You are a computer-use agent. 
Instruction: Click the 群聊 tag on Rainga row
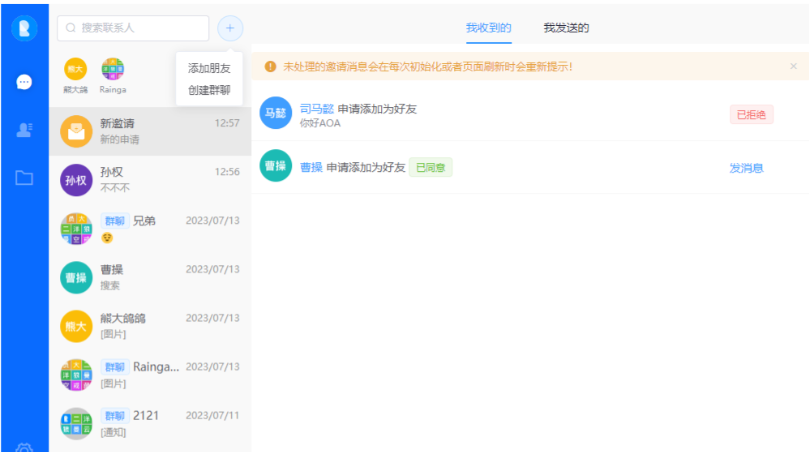pos(115,367)
